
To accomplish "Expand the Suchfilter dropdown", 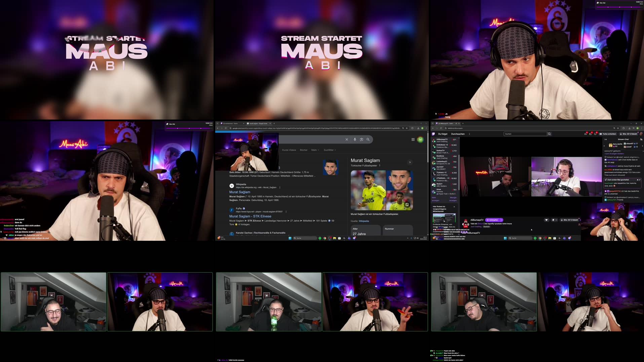I will 330,150.
